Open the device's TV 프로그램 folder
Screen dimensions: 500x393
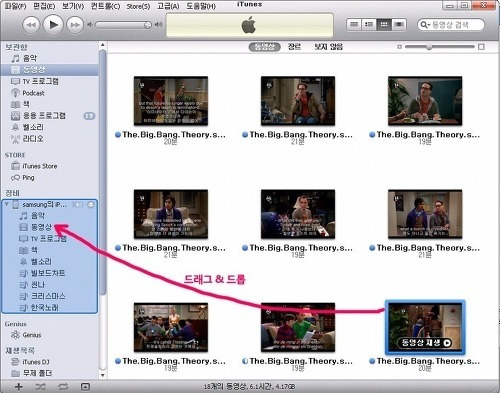coord(50,239)
